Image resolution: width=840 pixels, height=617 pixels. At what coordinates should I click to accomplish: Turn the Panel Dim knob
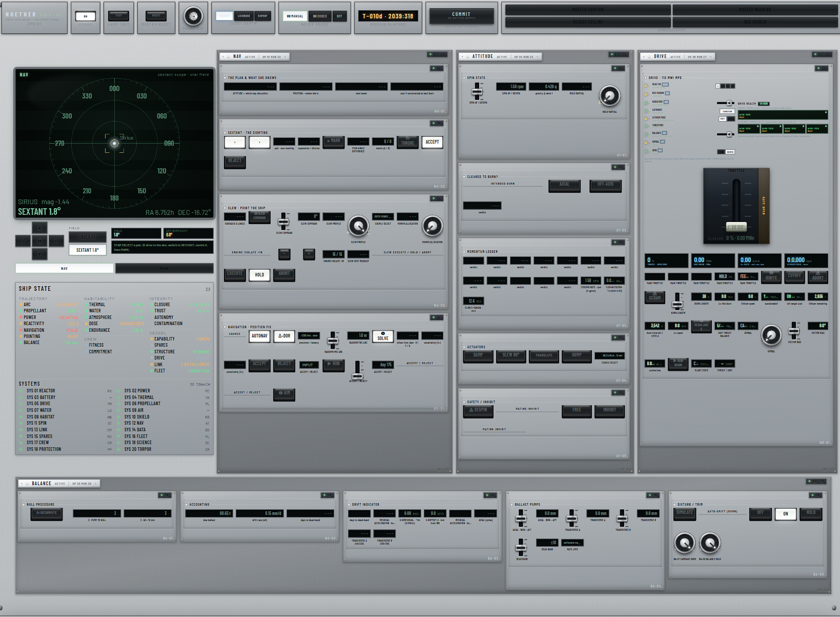[x=193, y=16]
